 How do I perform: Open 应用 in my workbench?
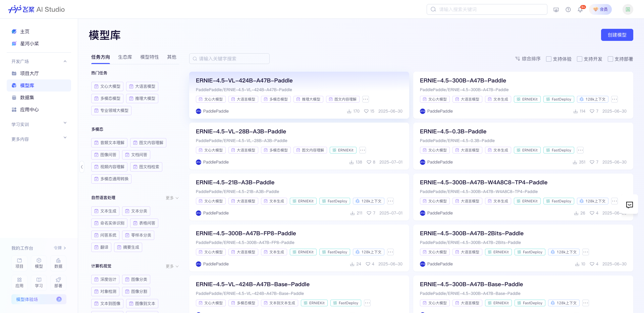(x=19, y=283)
